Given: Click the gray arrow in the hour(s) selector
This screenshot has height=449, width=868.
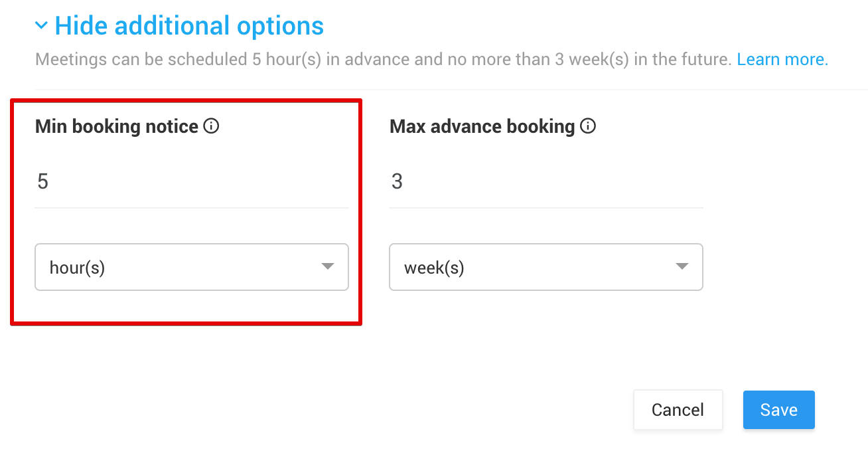Looking at the screenshot, I should 327,266.
